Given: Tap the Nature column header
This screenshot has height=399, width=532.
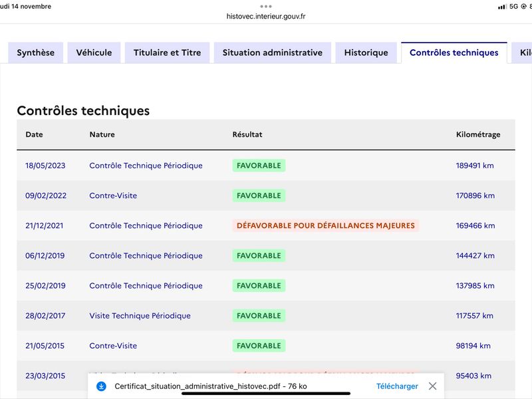Looking at the screenshot, I should point(102,134).
